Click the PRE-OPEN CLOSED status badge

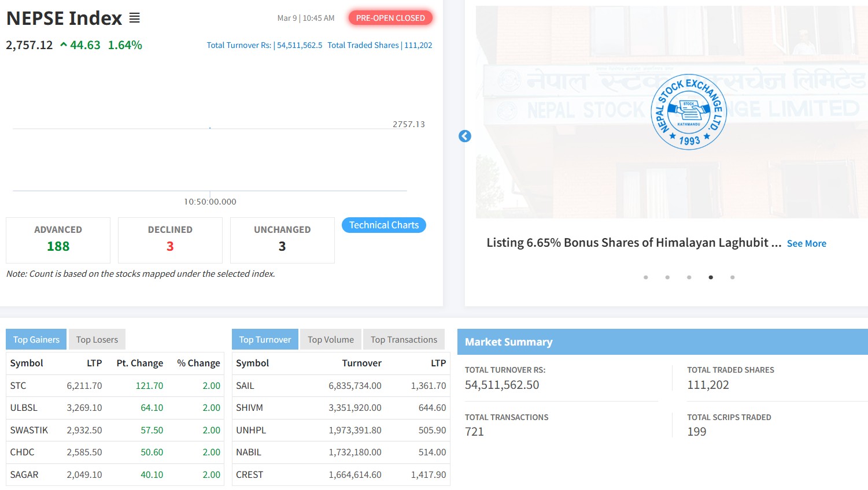(x=390, y=18)
